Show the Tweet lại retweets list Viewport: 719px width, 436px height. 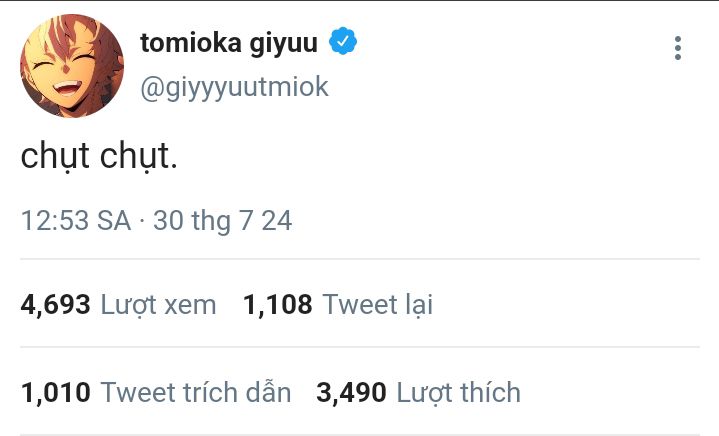point(378,304)
